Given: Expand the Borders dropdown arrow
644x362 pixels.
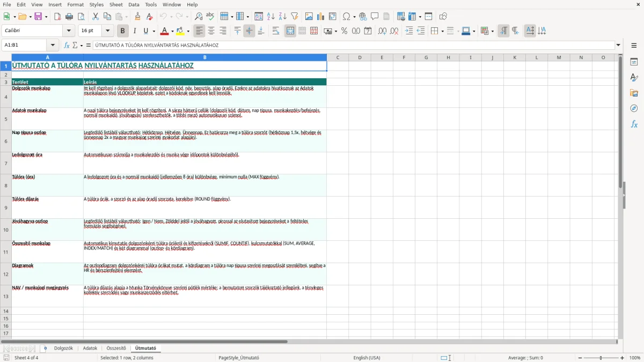Looking at the screenshot, I should (443, 31).
